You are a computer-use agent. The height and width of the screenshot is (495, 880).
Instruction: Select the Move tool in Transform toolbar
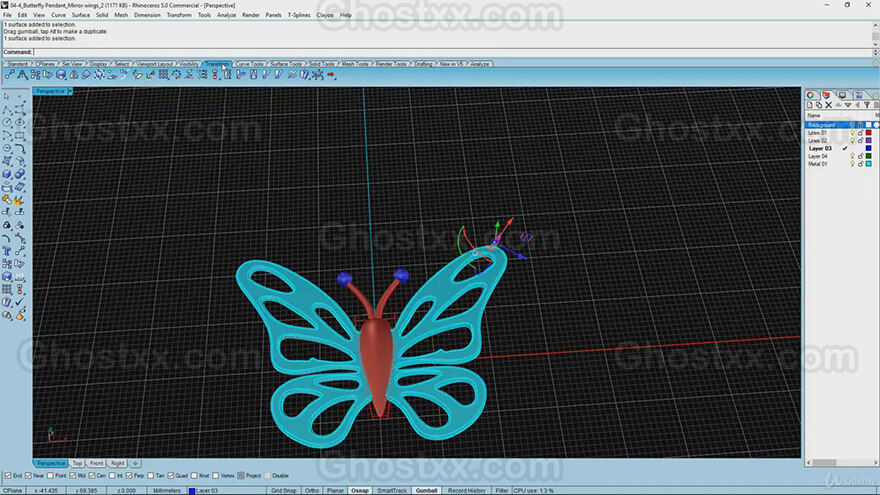click(9, 75)
